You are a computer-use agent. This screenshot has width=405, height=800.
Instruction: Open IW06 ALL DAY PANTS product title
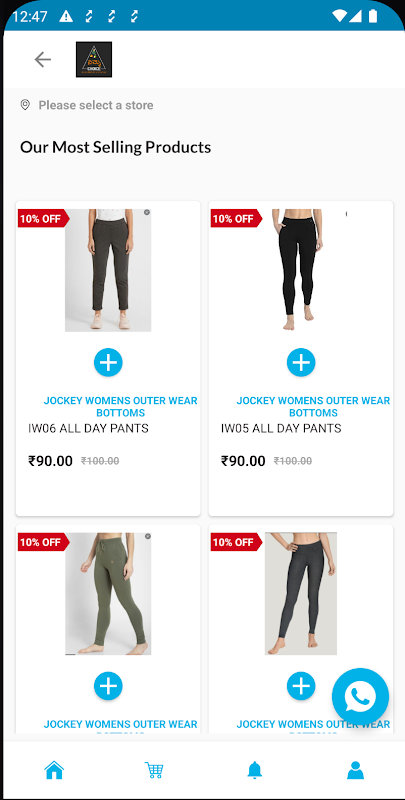88,428
